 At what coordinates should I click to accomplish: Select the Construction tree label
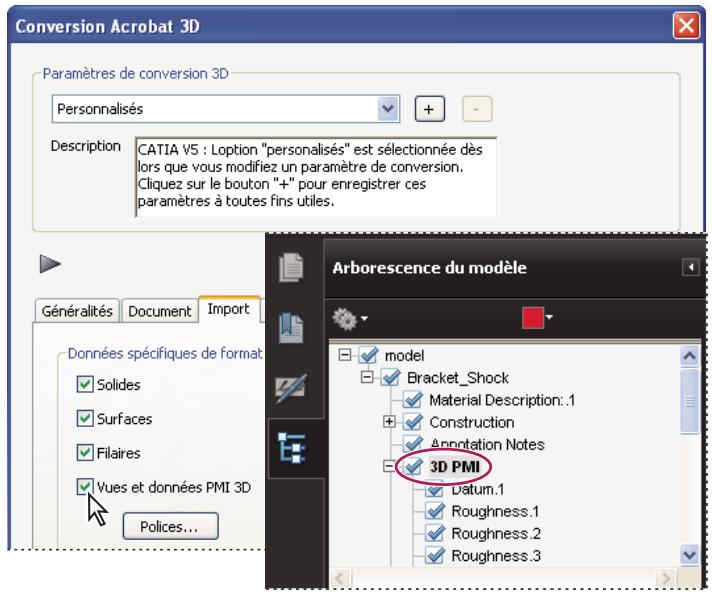(472, 422)
